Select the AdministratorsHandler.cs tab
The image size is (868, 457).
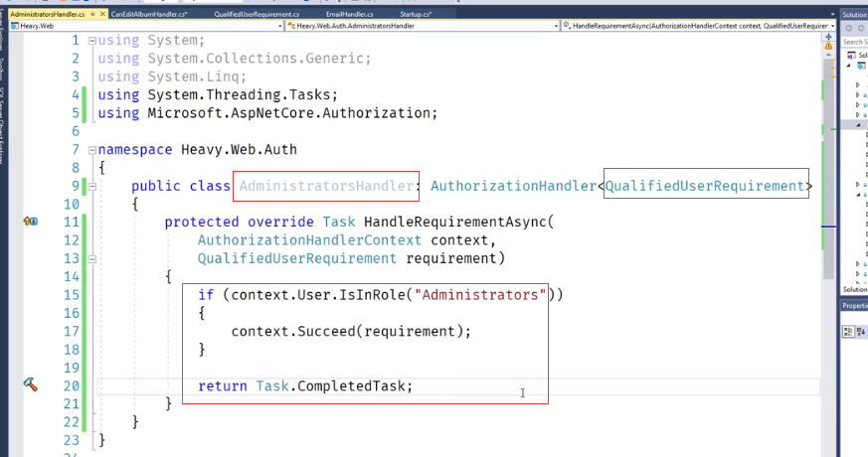pyautogui.click(x=47, y=14)
